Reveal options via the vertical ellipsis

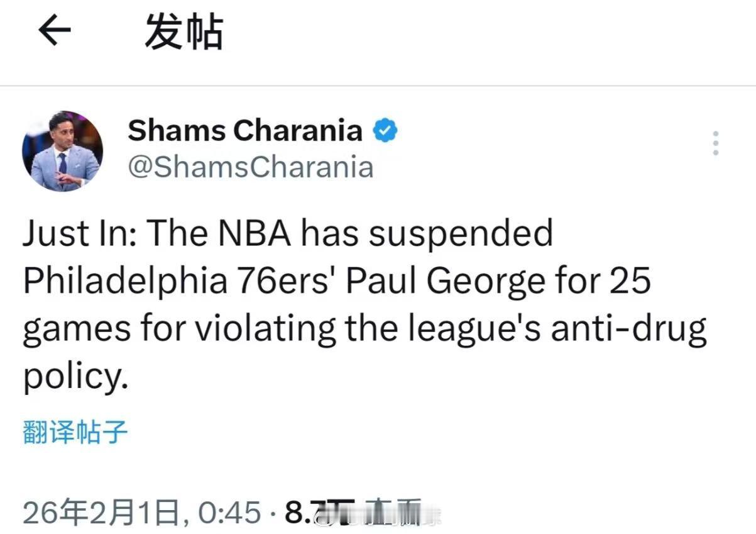point(716,143)
